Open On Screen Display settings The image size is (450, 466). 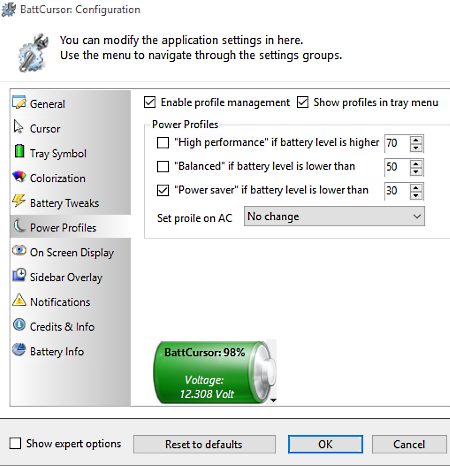tap(70, 252)
